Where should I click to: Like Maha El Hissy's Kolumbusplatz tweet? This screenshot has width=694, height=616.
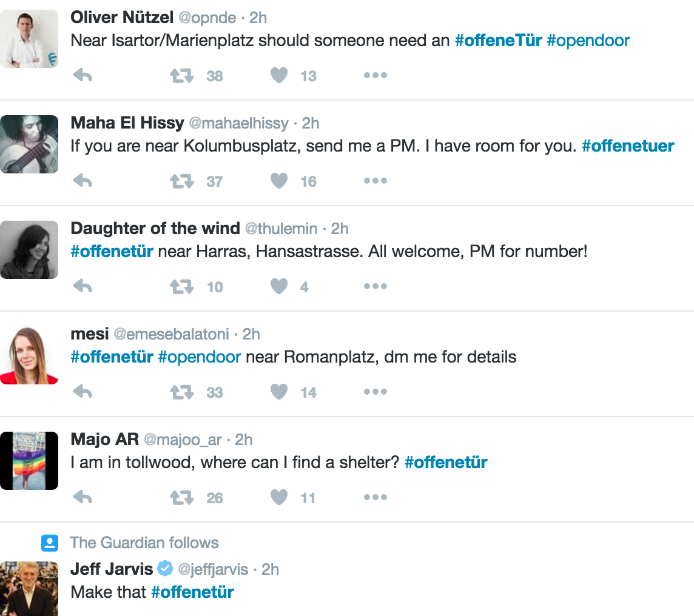pyautogui.click(x=278, y=181)
